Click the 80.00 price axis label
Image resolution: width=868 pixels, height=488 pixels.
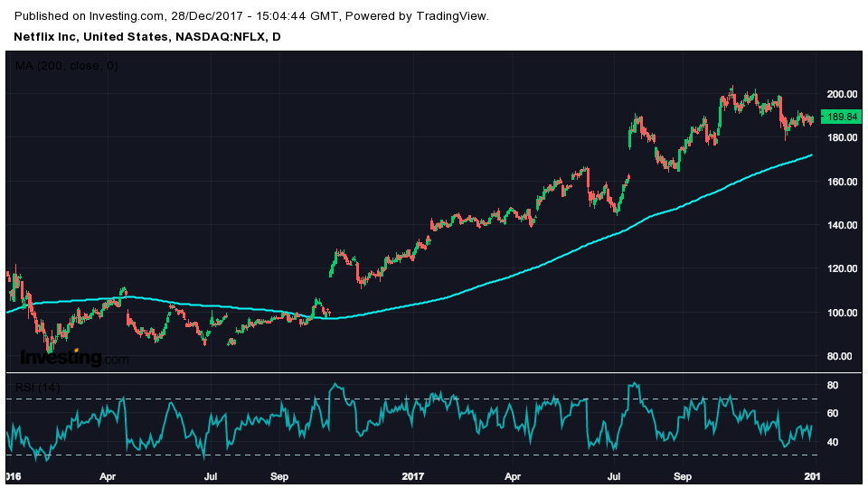839,356
